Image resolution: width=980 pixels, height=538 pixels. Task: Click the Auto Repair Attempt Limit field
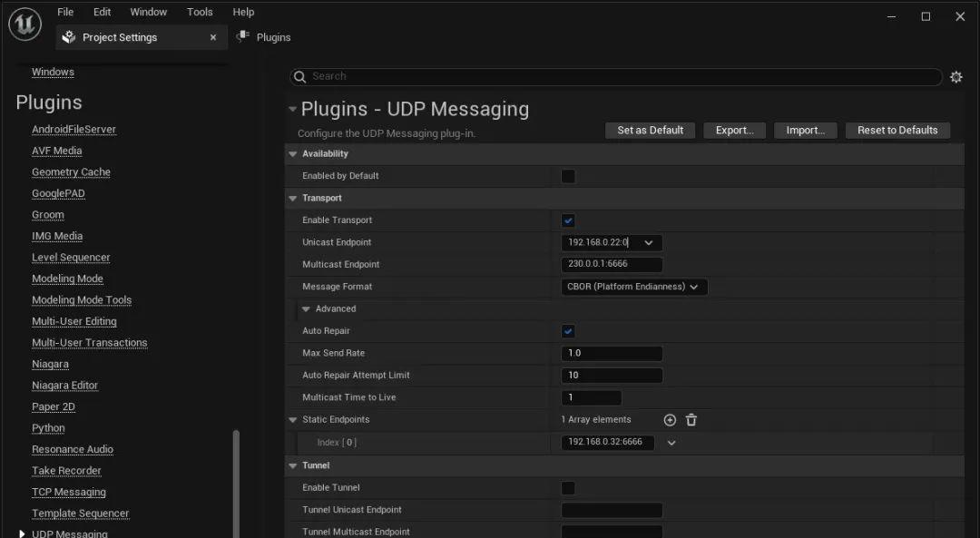pos(612,376)
